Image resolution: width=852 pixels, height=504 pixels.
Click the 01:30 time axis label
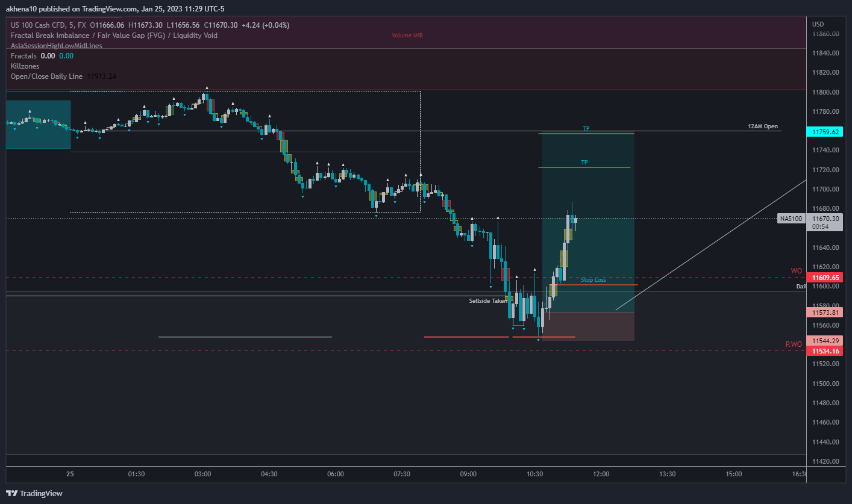[137, 474]
